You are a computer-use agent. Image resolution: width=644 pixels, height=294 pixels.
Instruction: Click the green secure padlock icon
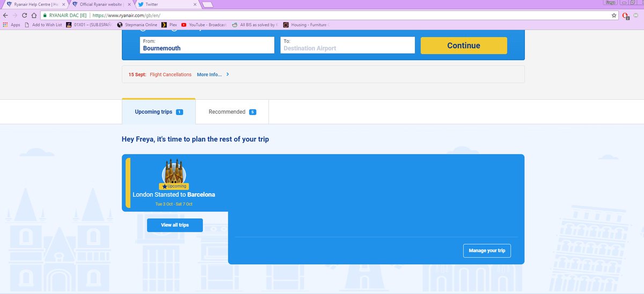point(45,16)
